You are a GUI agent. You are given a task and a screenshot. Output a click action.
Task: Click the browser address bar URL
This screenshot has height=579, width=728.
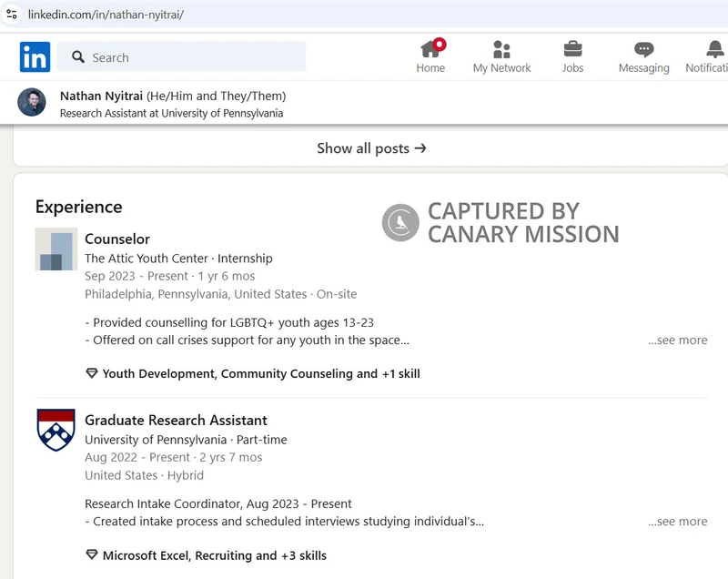point(106,15)
